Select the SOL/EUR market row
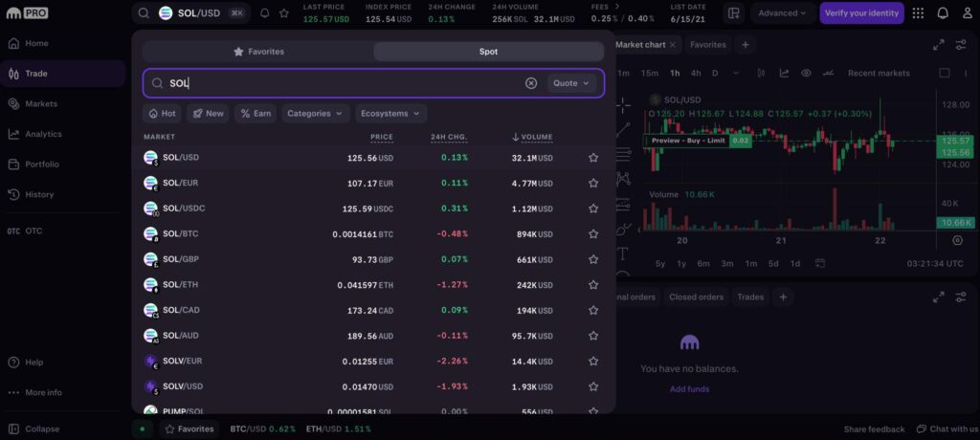This screenshot has height=440, width=980. tap(373, 183)
